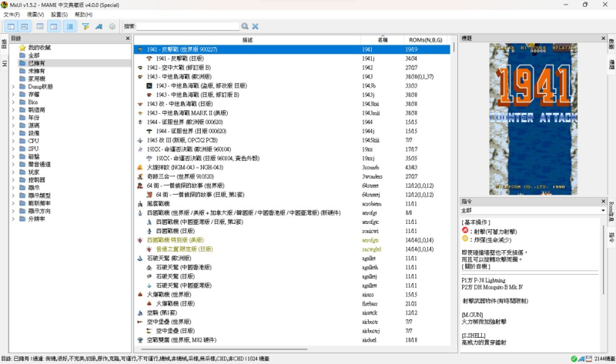Click the game icon of the 1943kai row

pyautogui.click(x=140, y=104)
